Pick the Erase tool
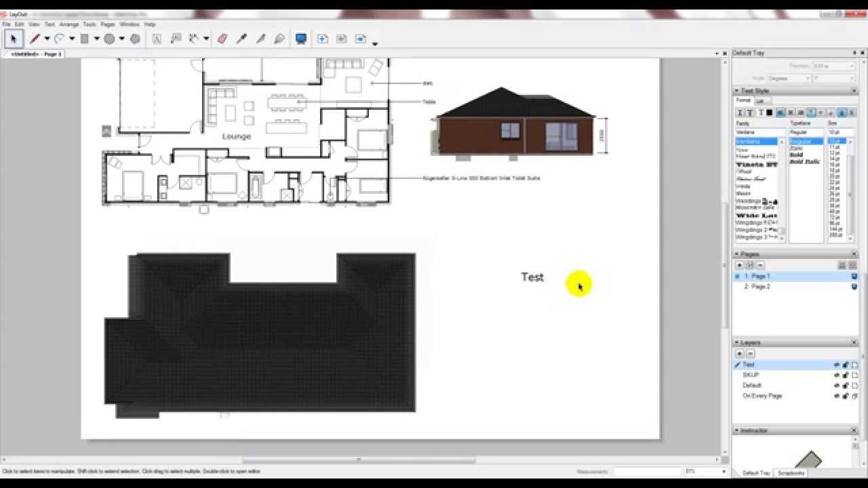This screenshot has height=488, width=868. coord(222,39)
